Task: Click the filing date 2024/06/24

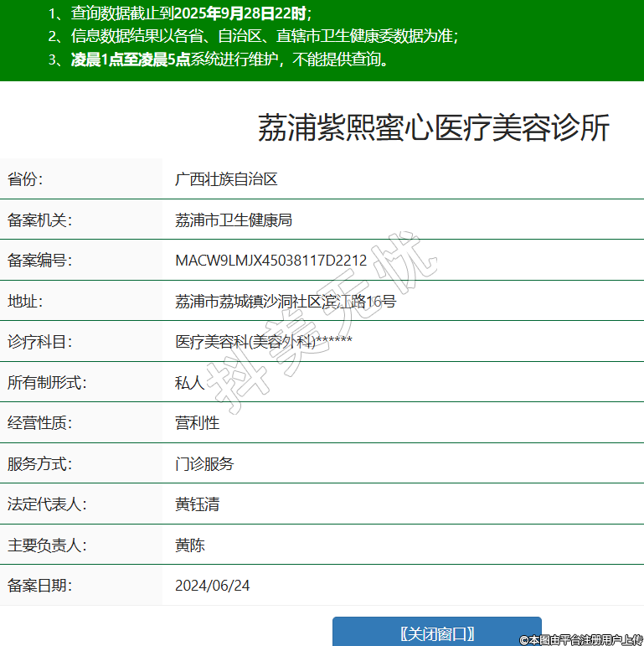Action: coord(212,586)
